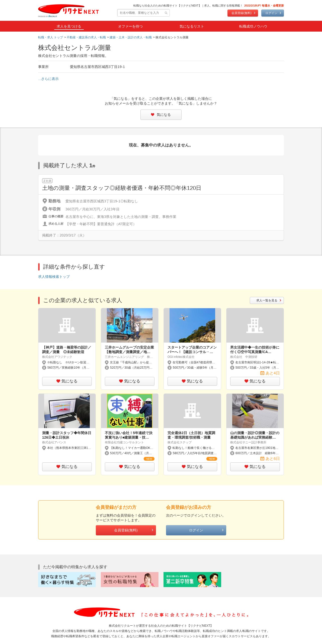Open the ended job 土地の測量・調査スタッフ title
This screenshot has height=644, width=322.
122,188
